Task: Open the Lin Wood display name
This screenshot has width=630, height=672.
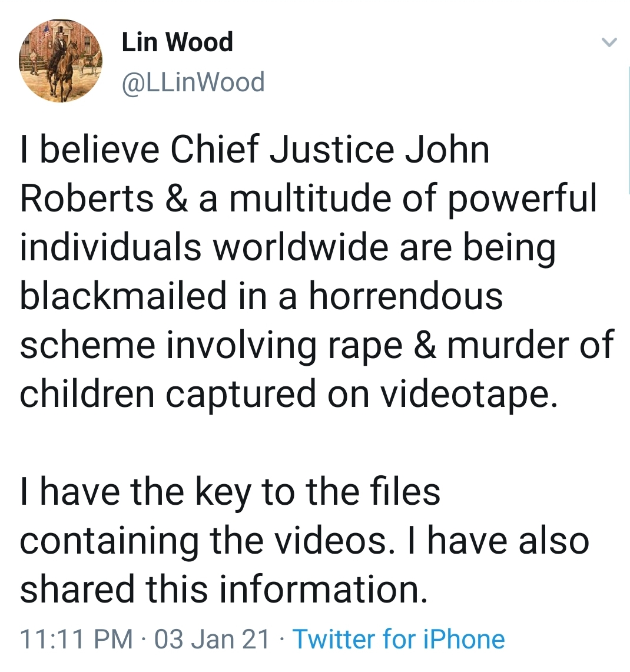Action: tap(177, 42)
